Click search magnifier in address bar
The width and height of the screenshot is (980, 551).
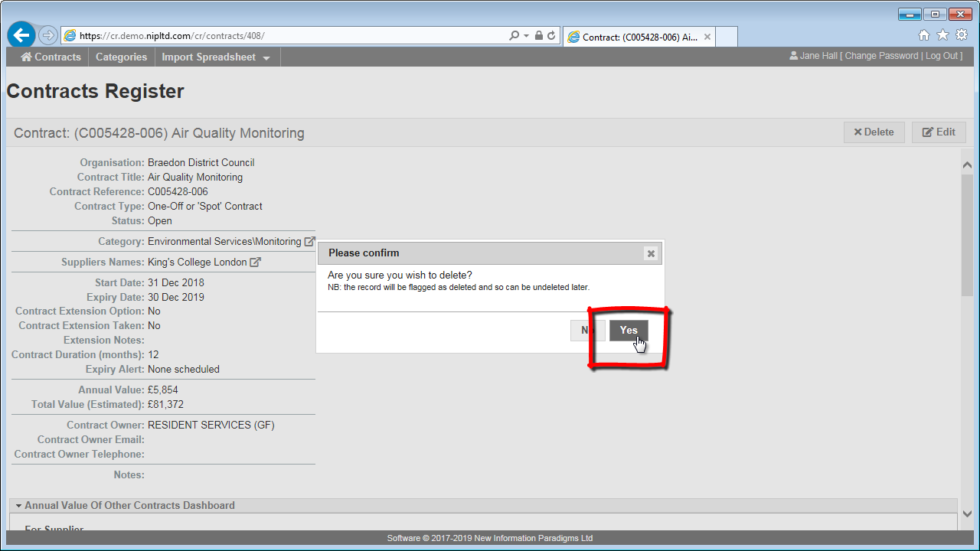click(514, 36)
